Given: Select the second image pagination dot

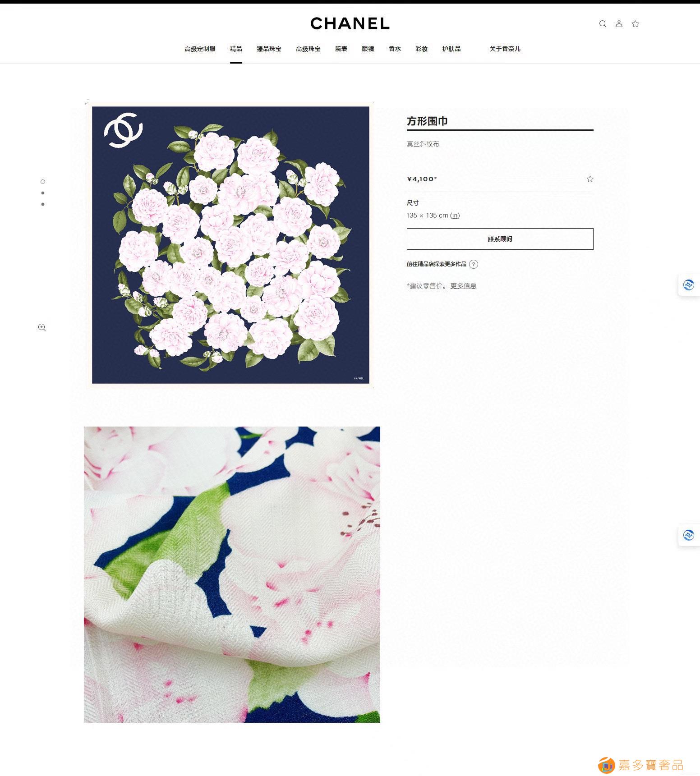Looking at the screenshot, I should [x=43, y=193].
